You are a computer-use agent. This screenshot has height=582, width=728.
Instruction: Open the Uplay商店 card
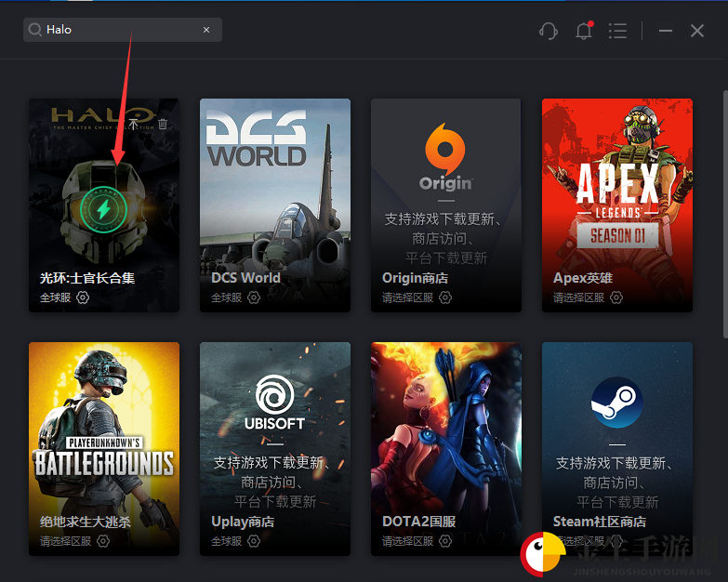pos(275,449)
